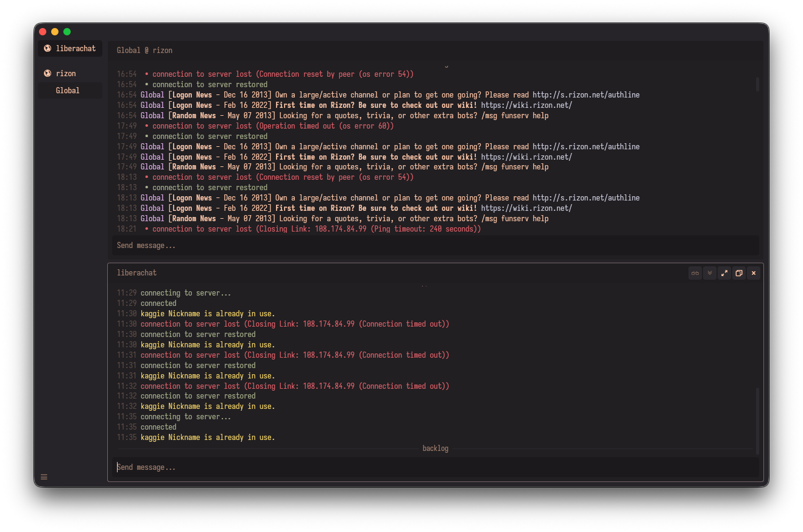
Task: Close the liberachat pane
Action: click(754, 273)
